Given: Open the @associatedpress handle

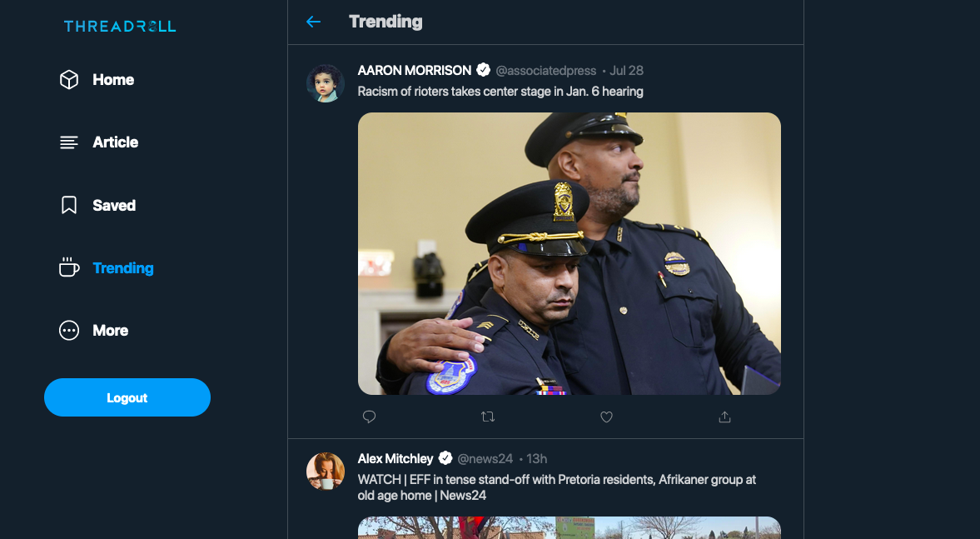Looking at the screenshot, I should [546, 71].
